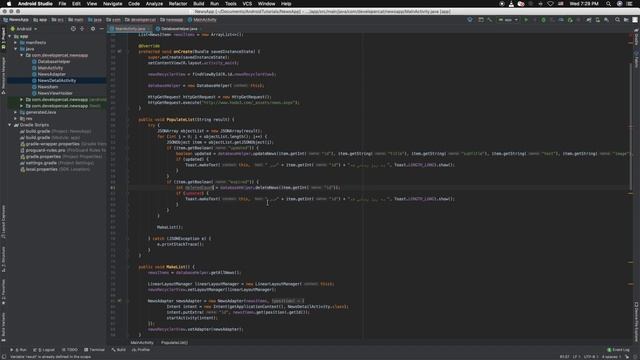This screenshot has width=640, height=360.
Task: Expand the res folder
Action: (x=16, y=118)
